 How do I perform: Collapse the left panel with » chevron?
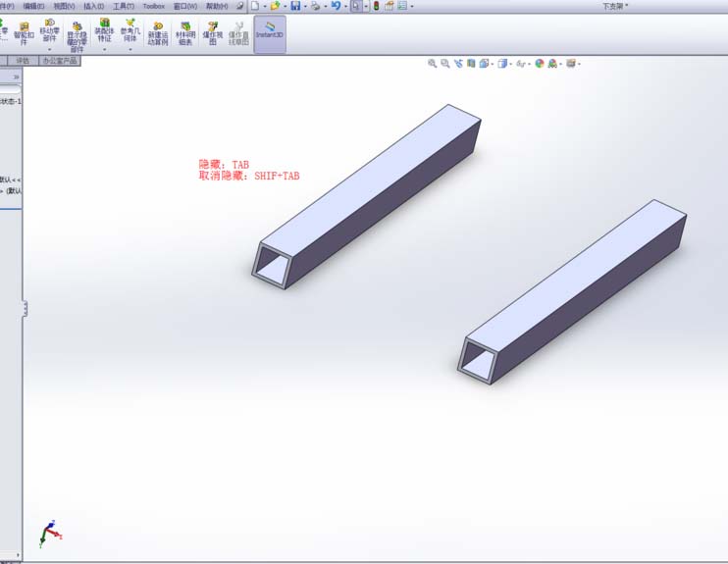point(17,77)
